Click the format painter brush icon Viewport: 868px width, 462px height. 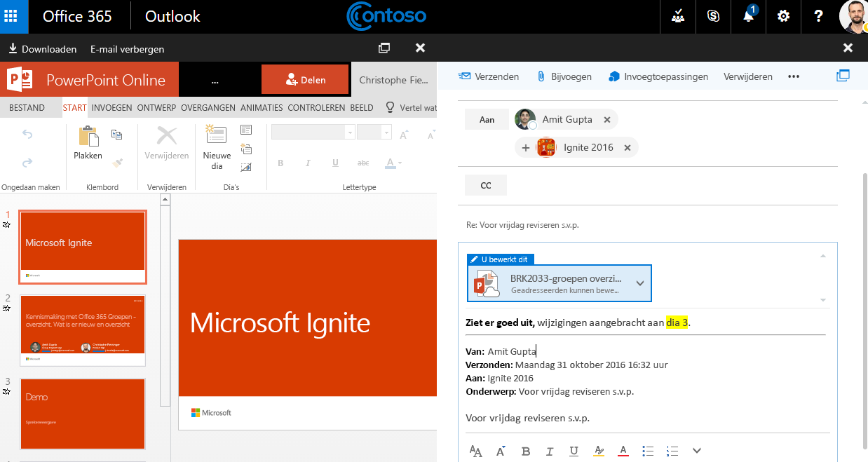(117, 162)
